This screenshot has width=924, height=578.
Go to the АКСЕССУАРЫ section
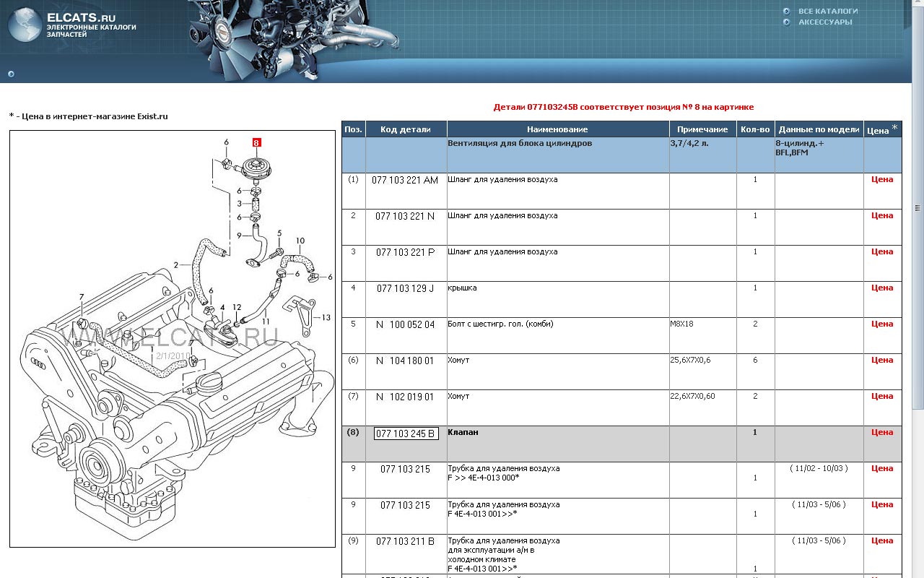point(824,22)
